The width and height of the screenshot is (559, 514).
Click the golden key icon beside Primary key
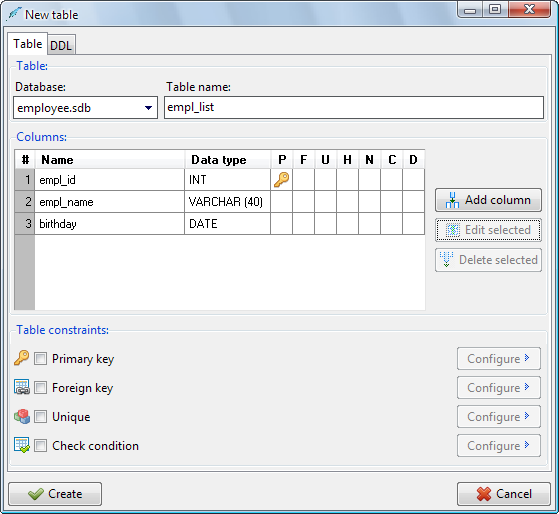click(21, 358)
